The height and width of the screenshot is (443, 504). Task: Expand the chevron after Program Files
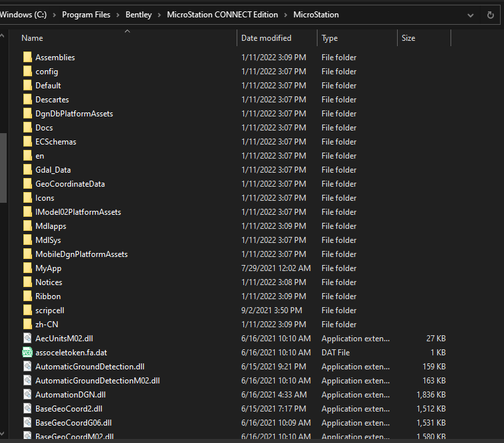click(x=118, y=15)
